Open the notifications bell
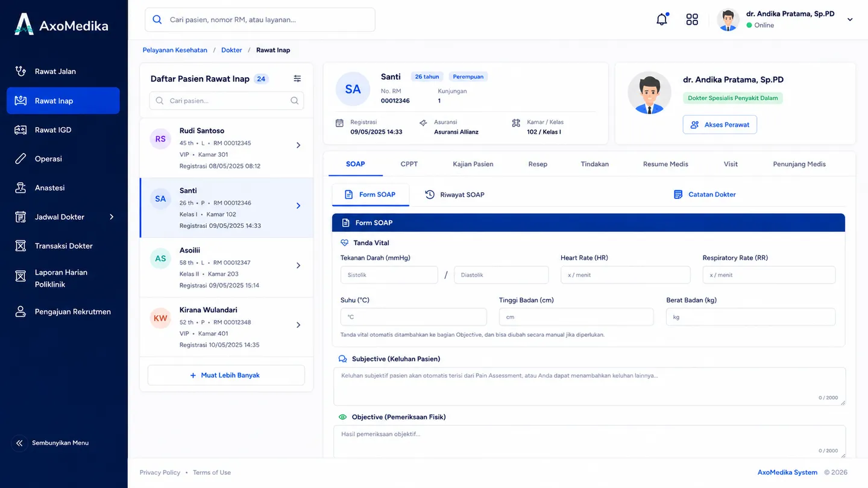 pos(662,19)
